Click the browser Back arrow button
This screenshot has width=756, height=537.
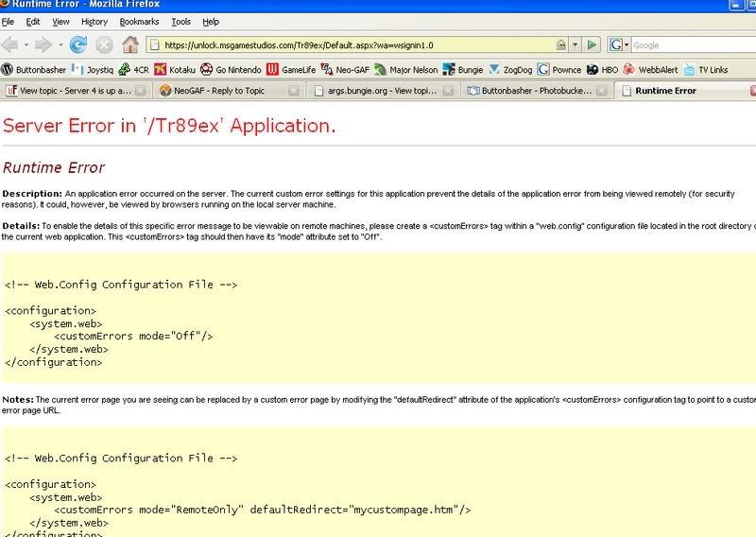[x=14, y=44]
